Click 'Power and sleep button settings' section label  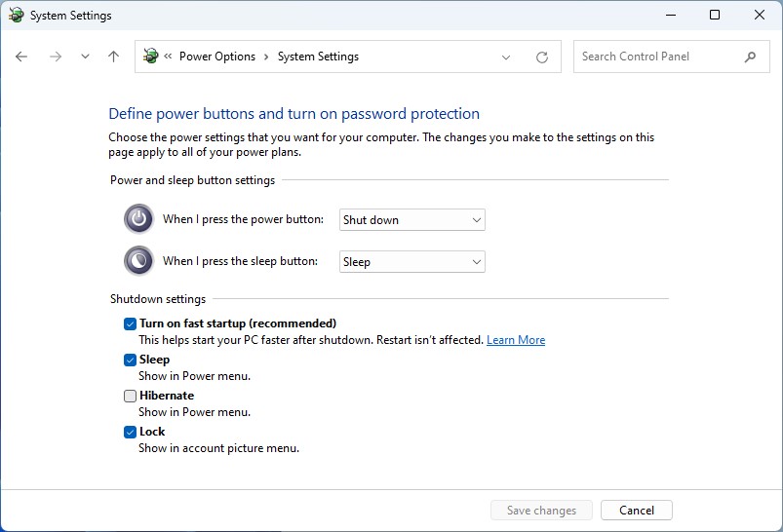pyautogui.click(x=192, y=180)
